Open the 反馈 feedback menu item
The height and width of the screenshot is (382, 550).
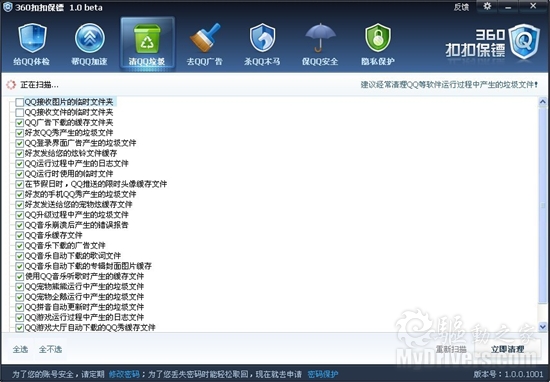(x=461, y=7)
